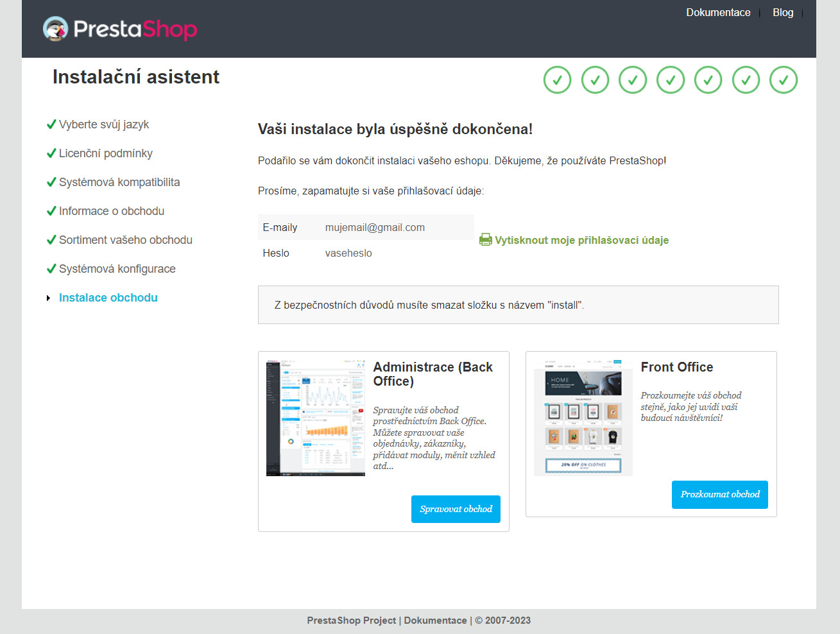Image resolution: width=840 pixels, height=634 pixels.
Task: Open 'PrestaShop Project' footer link
Action: point(352,621)
